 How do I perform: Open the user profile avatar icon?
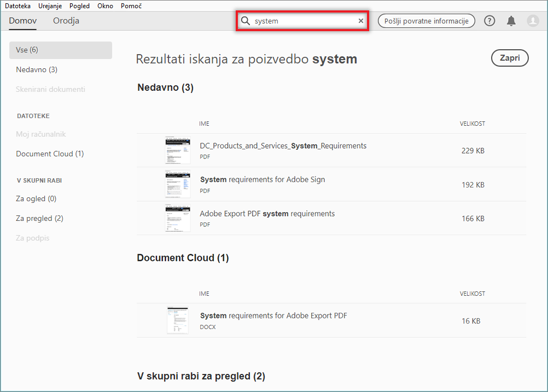[533, 21]
